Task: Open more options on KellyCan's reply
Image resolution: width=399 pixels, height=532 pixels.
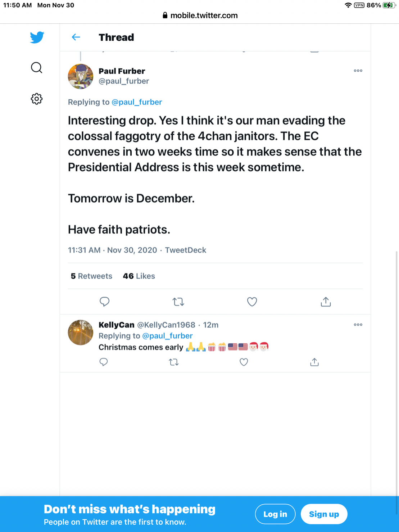Action: [358, 325]
